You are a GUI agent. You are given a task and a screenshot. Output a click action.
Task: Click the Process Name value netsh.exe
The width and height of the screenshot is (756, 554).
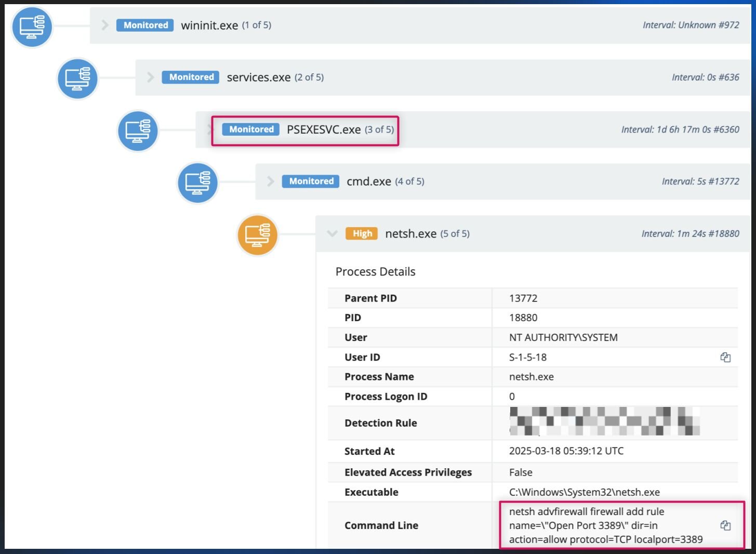[532, 377]
